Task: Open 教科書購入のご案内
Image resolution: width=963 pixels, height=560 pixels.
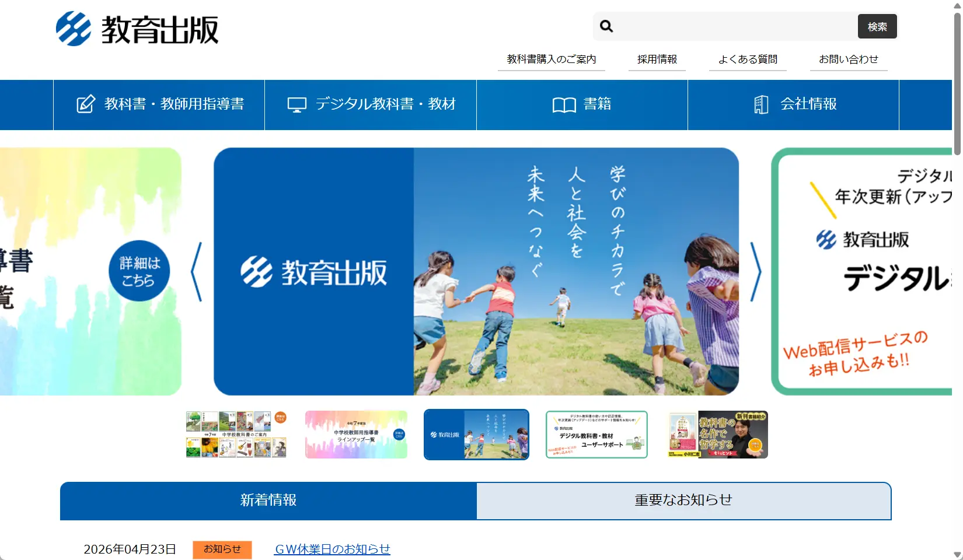Action: pos(551,58)
